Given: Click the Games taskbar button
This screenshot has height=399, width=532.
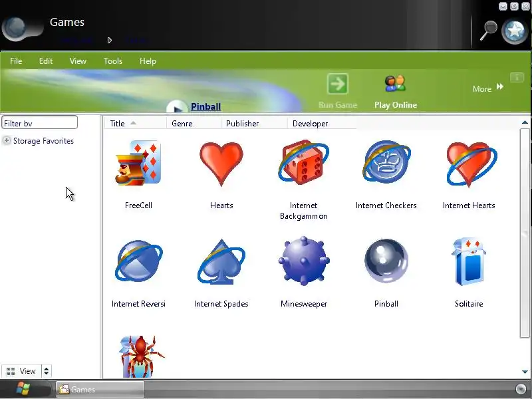Looking at the screenshot, I should (x=100, y=389).
